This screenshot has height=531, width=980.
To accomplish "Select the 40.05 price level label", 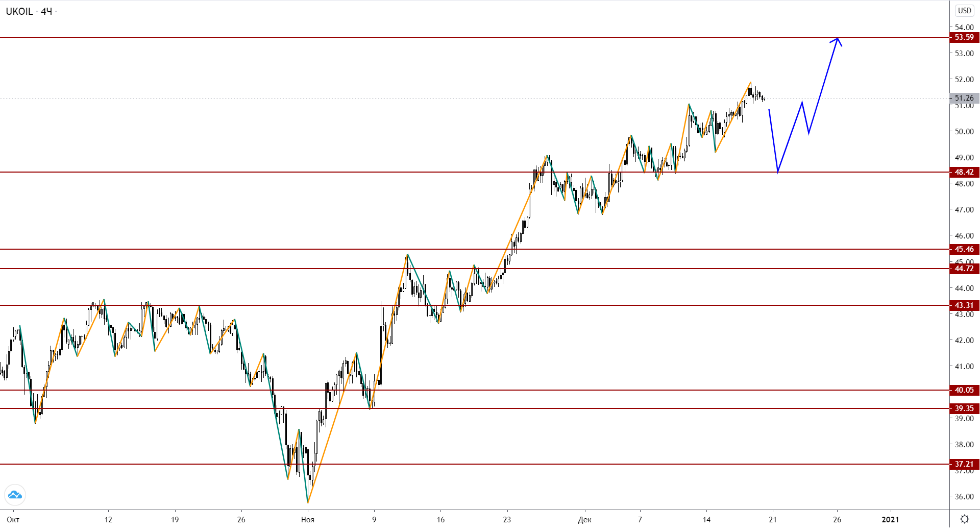I will click(x=964, y=390).
